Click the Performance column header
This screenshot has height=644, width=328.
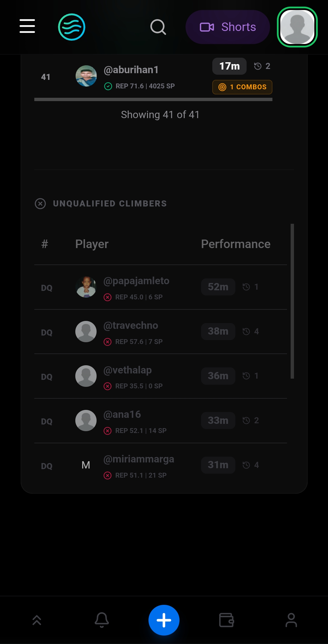tap(236, 244)
